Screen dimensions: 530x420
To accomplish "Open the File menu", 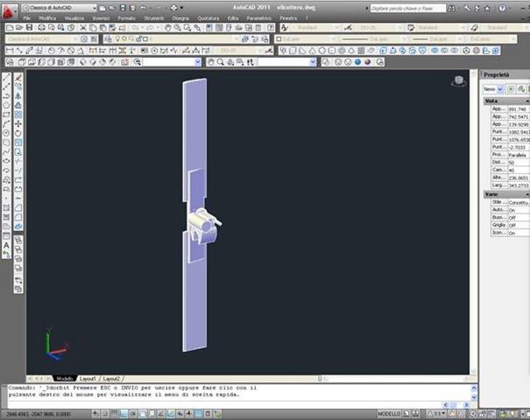I will click(x=26, y=18).
